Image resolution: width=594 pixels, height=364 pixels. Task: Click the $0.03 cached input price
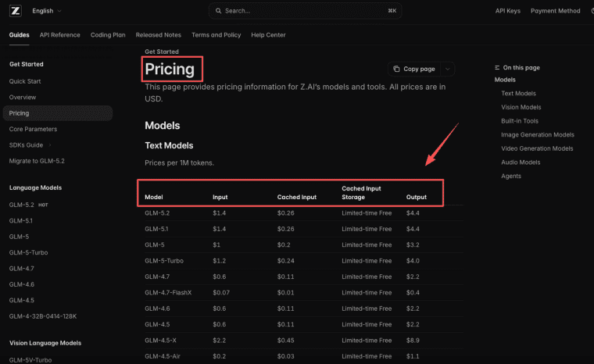[285, 356]
